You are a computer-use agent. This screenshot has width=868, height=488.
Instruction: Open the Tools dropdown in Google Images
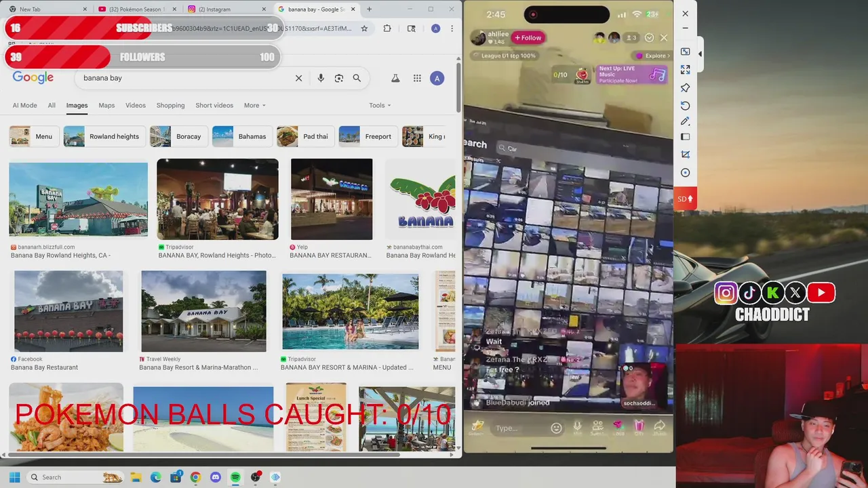(380, 105)
